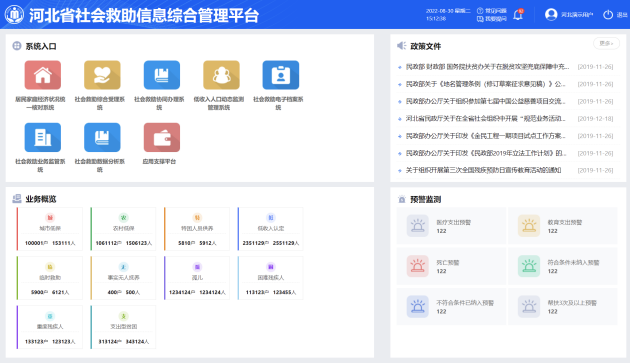Click the [2019-12-18] date entry
This screenshot has width=630, height=363.
point(595,119)
